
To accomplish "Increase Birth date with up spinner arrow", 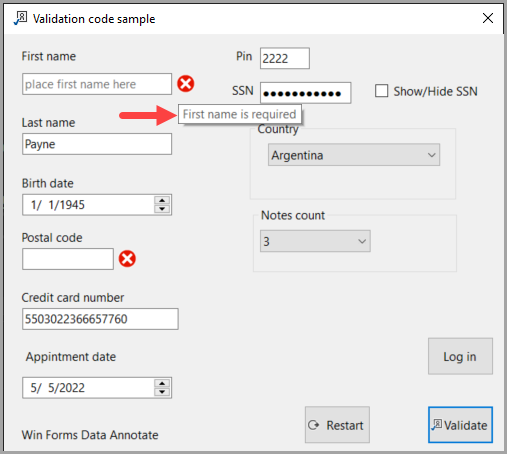I will (162, 201).
